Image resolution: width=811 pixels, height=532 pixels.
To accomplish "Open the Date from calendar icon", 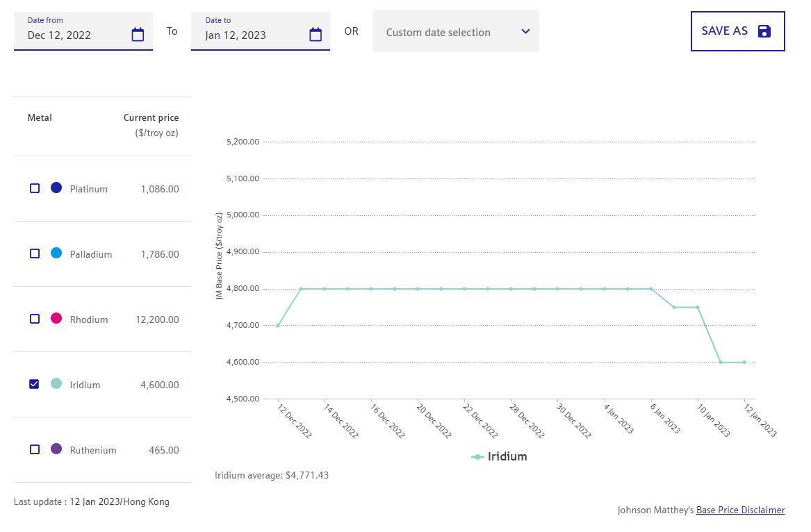I will point(138,35).
